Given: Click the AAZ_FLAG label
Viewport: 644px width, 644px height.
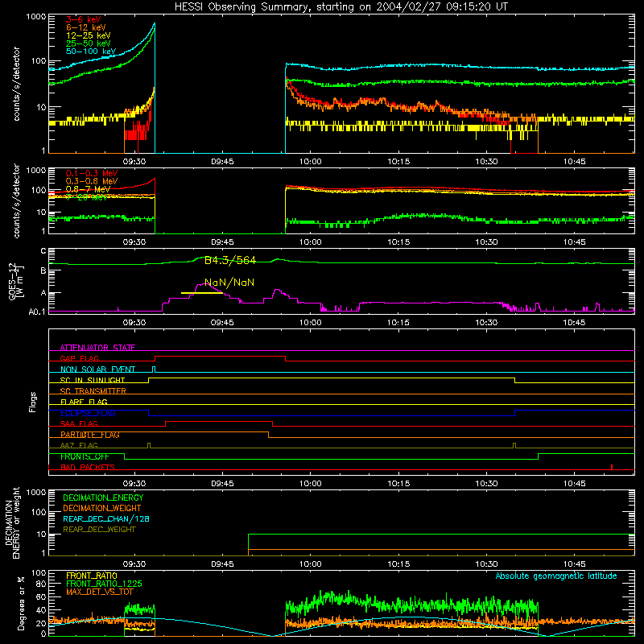Looking at the screenshot, I should pyautogui.click(x=79, y=445).
